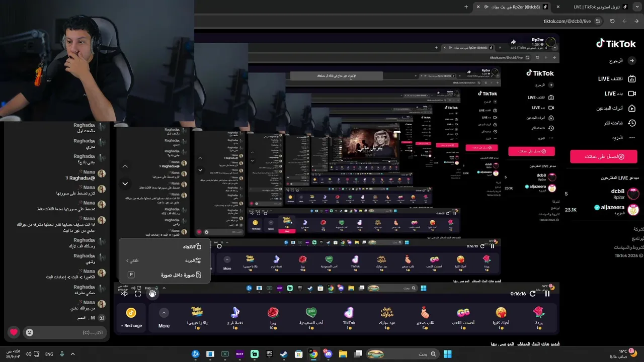
Task: Go back via الرجوع sidebar item
Action: pyautogui.click(x=623, y=61)
